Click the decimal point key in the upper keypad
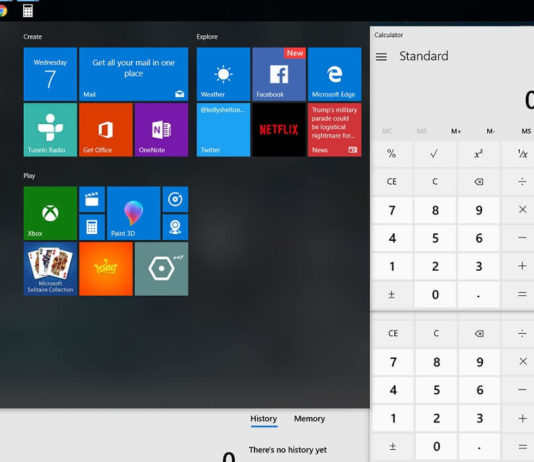This screenshot has width=534, height=462. point(478,294)
